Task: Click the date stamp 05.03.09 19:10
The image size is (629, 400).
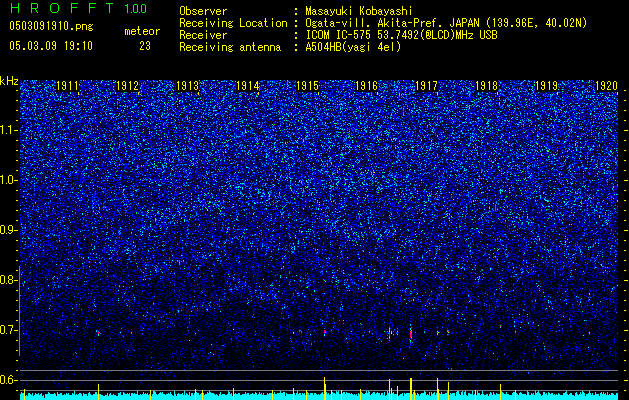Action: [x=51, y=46]
